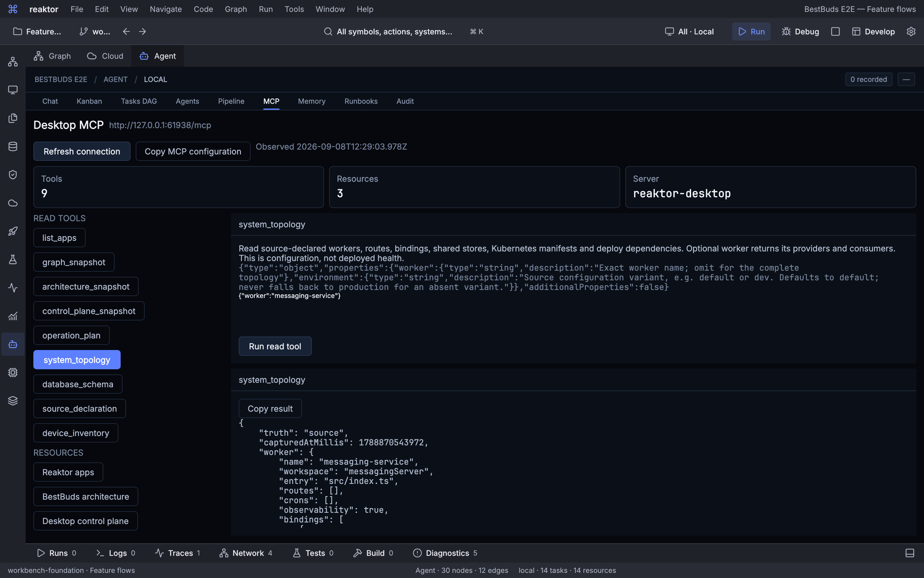Click the Run button in toolbar
The width and height of the screenshot is (924, 578).
coord(751,31)
